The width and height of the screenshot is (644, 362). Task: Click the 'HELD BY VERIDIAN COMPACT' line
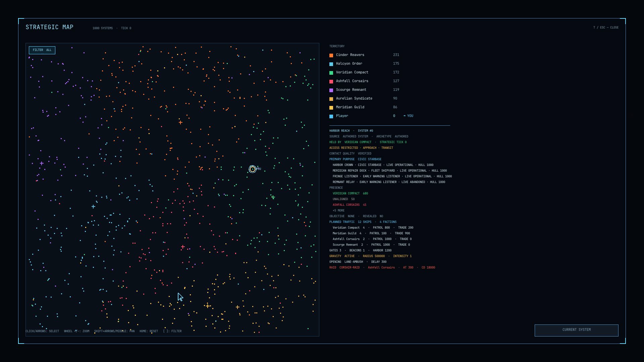368,142
